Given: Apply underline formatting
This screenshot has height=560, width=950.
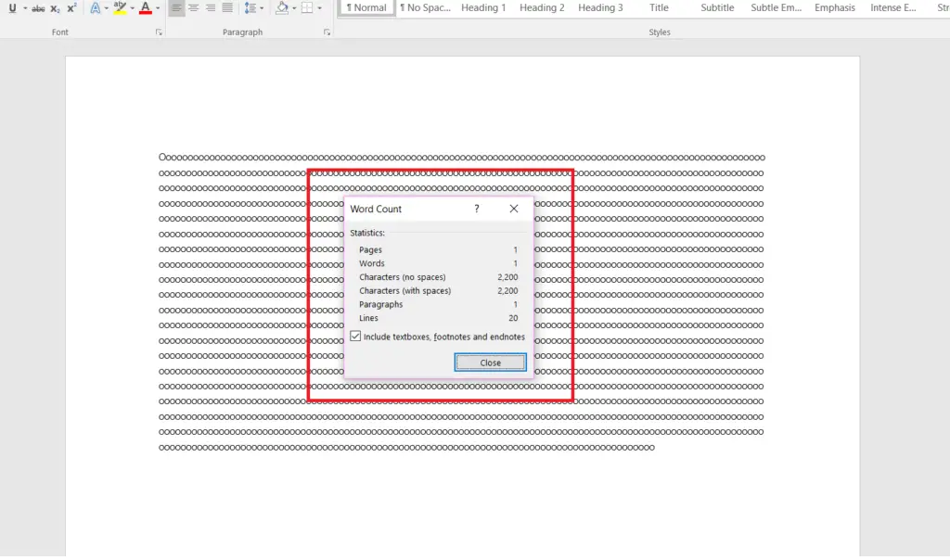Looking at the screenshot, I should click(x=12, y=8).
